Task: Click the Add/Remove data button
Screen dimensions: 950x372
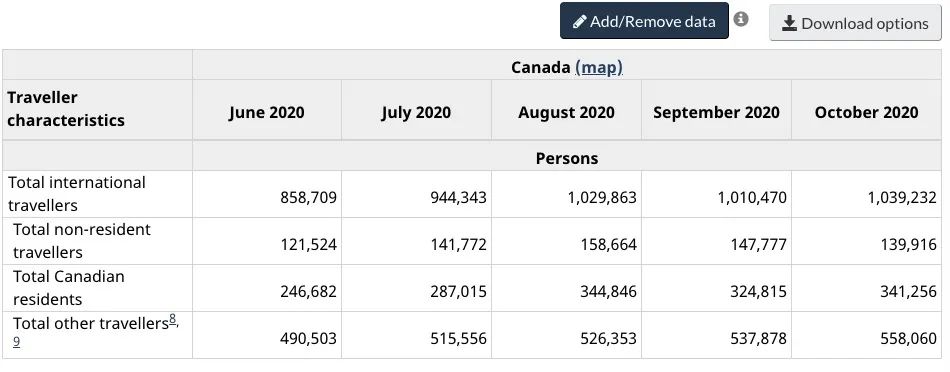Action: [x=644, y=21]
